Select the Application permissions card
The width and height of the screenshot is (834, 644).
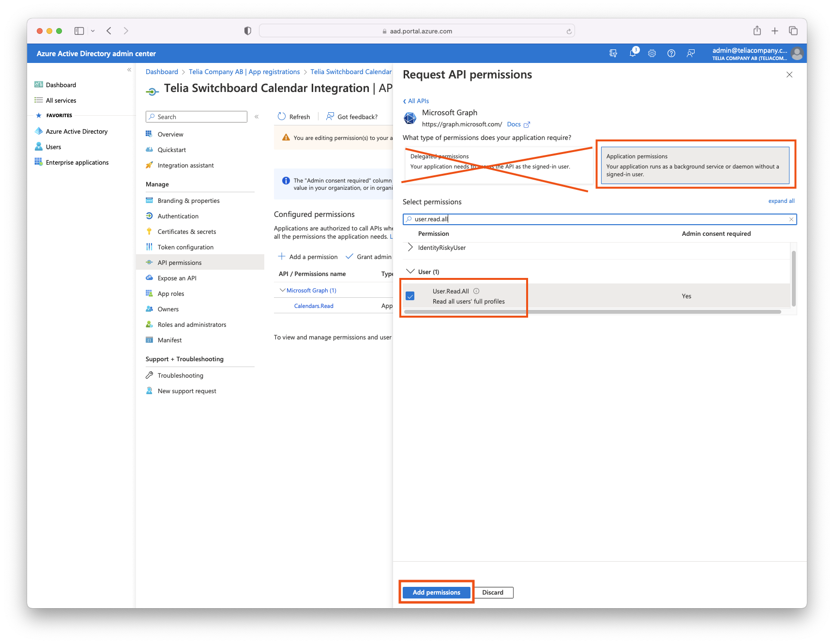695,165
